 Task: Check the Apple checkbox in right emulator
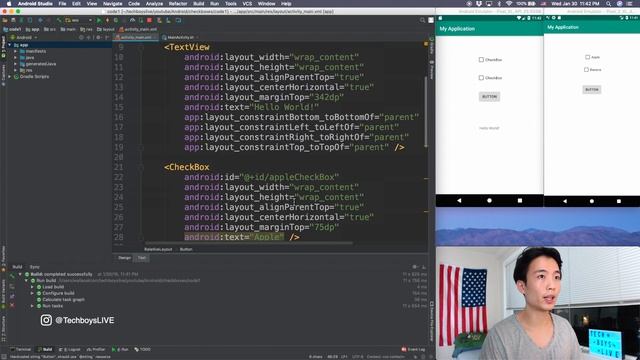(587, 57)
